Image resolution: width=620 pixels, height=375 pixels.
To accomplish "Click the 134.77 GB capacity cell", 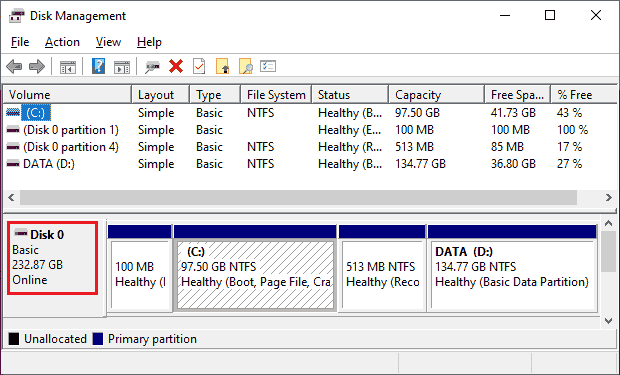I will (x=420, y=164).
